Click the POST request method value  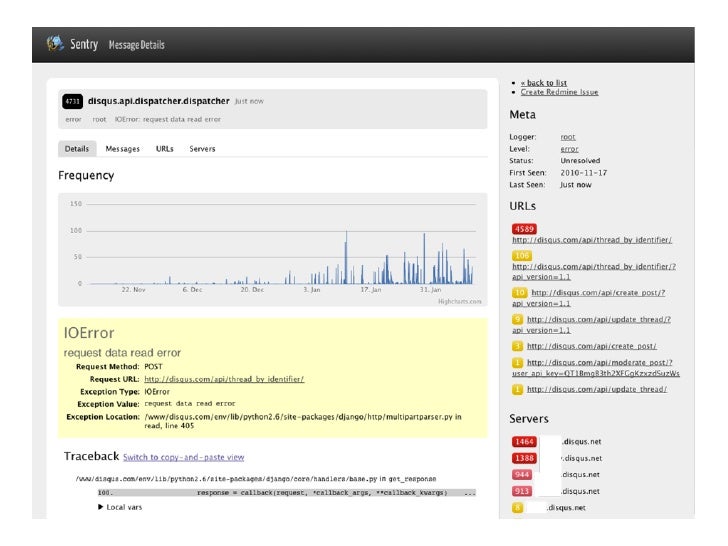[153, 367]
